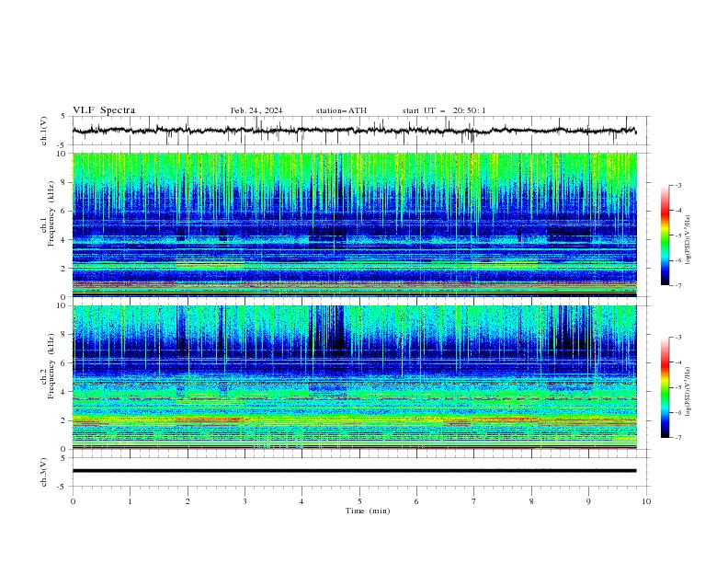This screenshot has height=563, width=728.
Task: Click the ch.1 spectrogram color scale bar
Action: tap(665, 236)
